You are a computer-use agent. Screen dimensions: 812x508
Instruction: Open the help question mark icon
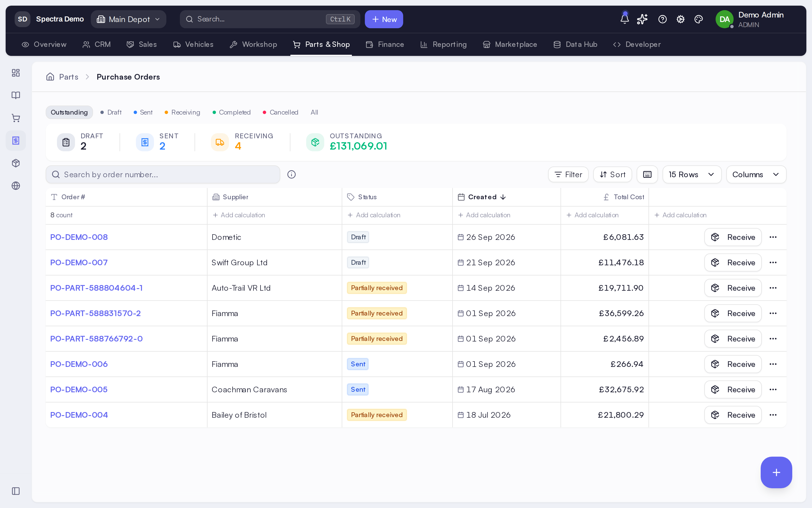tap(662, 19)
